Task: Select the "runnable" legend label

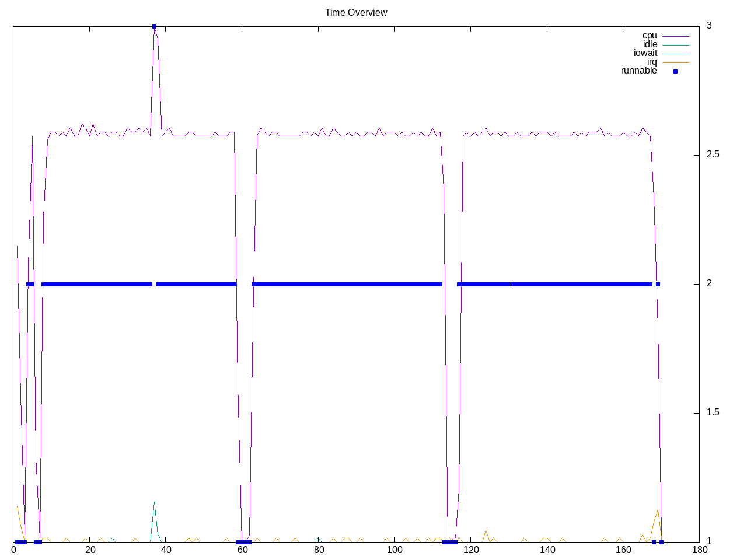Action: [x=638, y=71]
